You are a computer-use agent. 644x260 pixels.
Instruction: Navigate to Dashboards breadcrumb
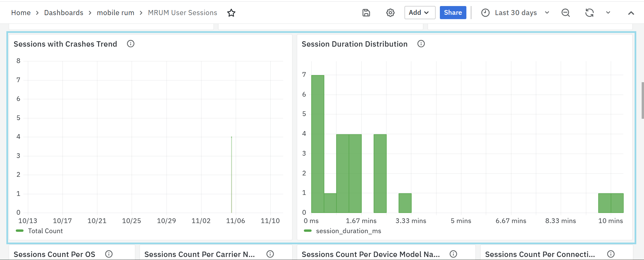point(64,13)
